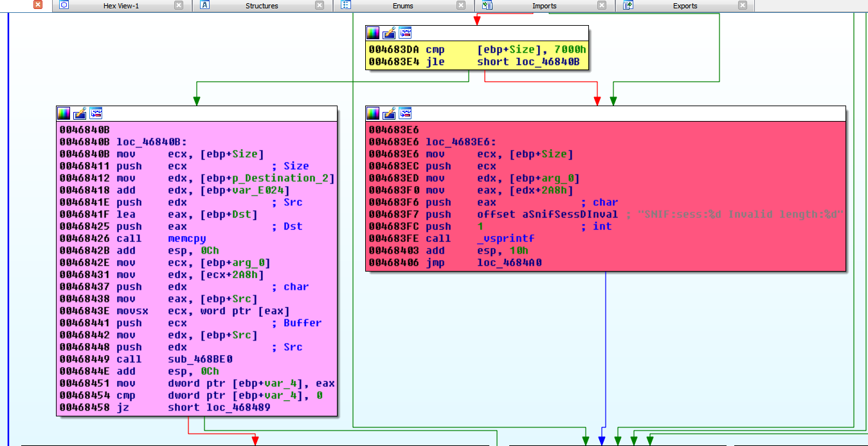Click the sub_468BE0 call target
Screen dimensions: 868x446
200,359
